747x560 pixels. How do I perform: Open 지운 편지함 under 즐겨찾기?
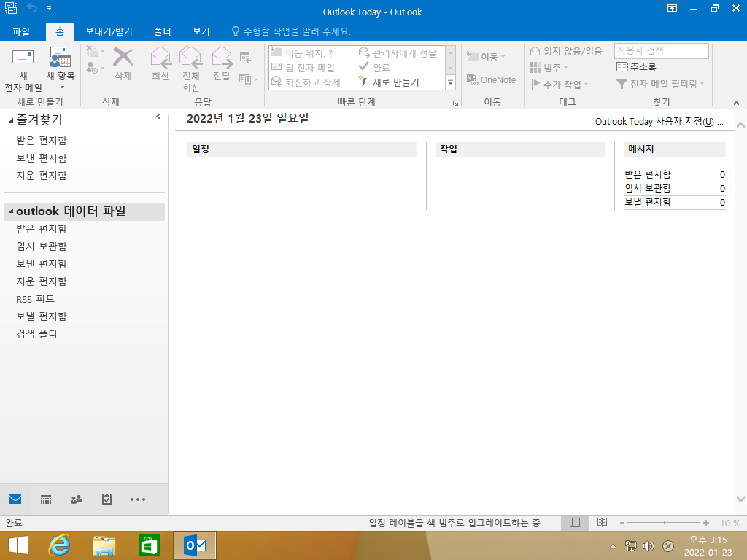click(42, 175)
